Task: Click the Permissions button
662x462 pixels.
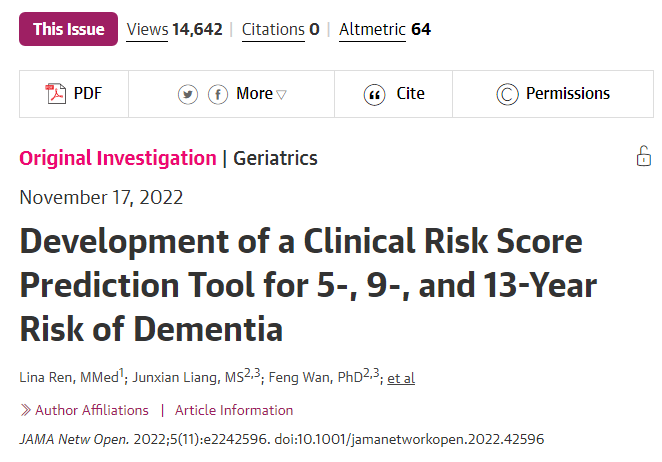Action: [567, 94]
